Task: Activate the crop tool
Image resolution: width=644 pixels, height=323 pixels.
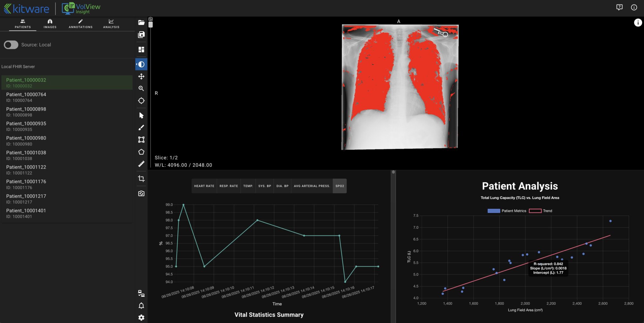Action: point(141,178)
